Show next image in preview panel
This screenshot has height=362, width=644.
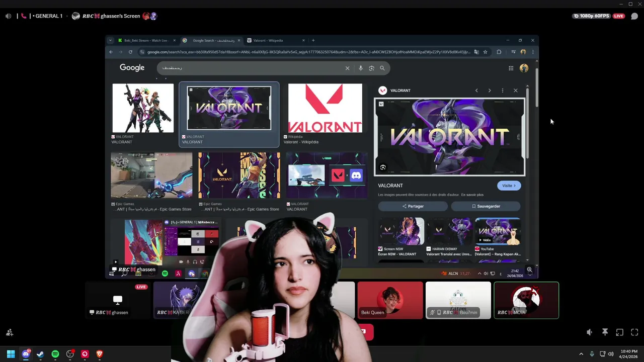[x=490, y=90]
